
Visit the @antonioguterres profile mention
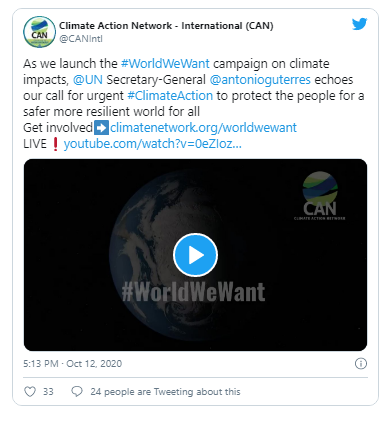coord(260,80)
